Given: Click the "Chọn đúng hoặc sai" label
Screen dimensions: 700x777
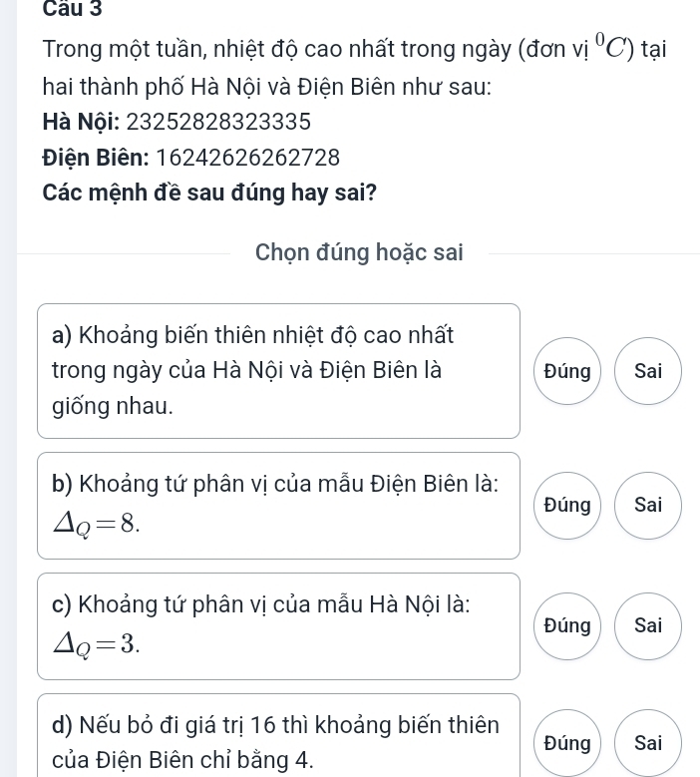Looking at the screenshot, I should [x=359, y=252].
